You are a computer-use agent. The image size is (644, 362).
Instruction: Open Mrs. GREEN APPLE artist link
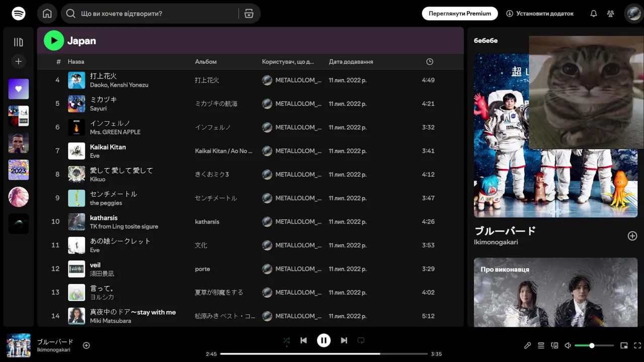point(115,132)
